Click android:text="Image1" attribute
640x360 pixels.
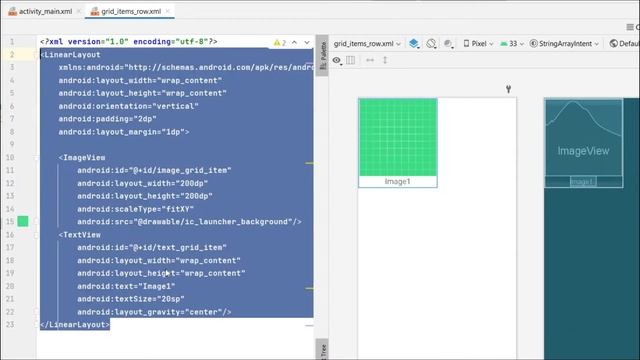(126, 286)
